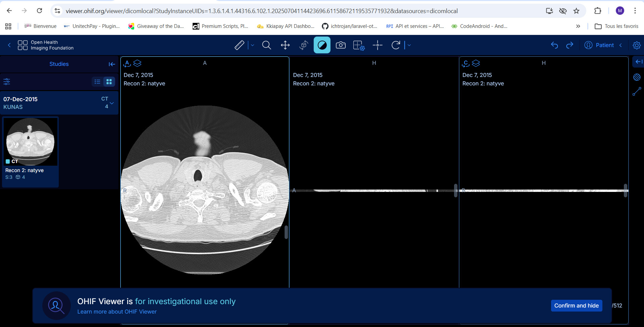This screenshot has width=644, height=327.
Task: Expand the measurement tools dropdown arrow
Action: (x=253, y=45)
